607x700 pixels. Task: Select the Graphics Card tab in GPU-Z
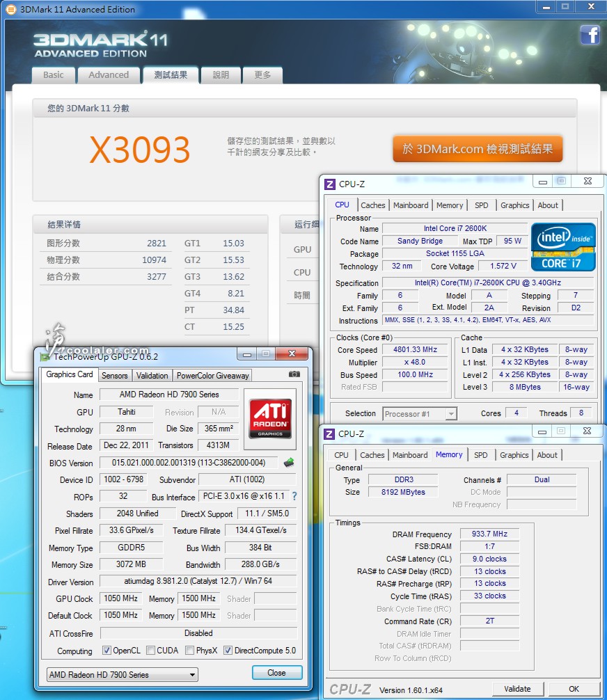pos(69,374)
